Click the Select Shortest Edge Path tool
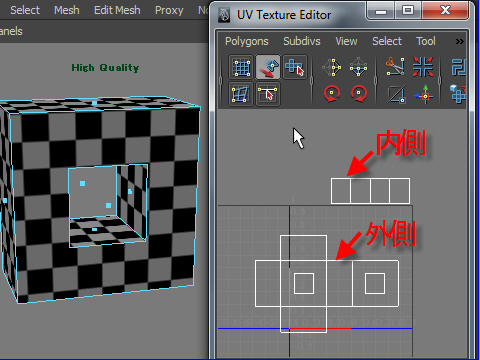480x360 pixels. [x=268, y=94]
